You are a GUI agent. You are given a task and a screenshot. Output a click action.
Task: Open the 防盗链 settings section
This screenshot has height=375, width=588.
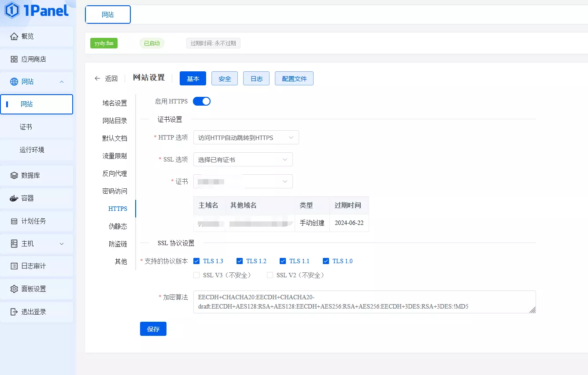(118, 244)
